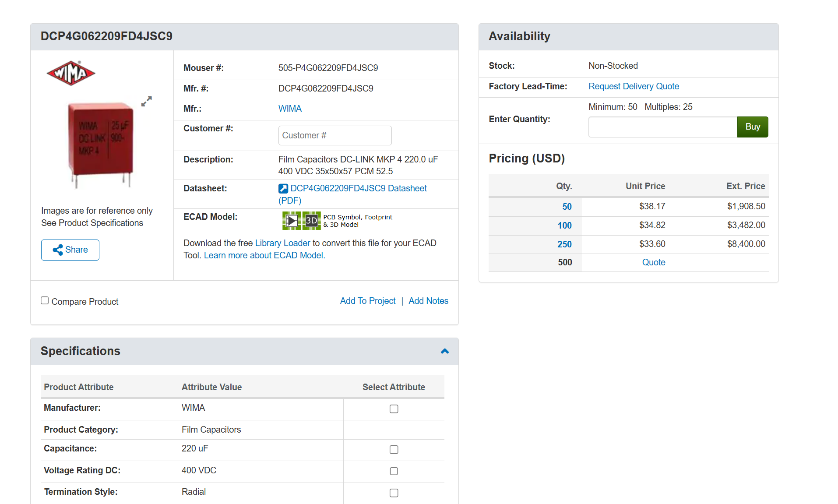The height and width of the screenshot is (504, 838).
Task: Select quantity 250 price break
Action: [x=564, y=244]
